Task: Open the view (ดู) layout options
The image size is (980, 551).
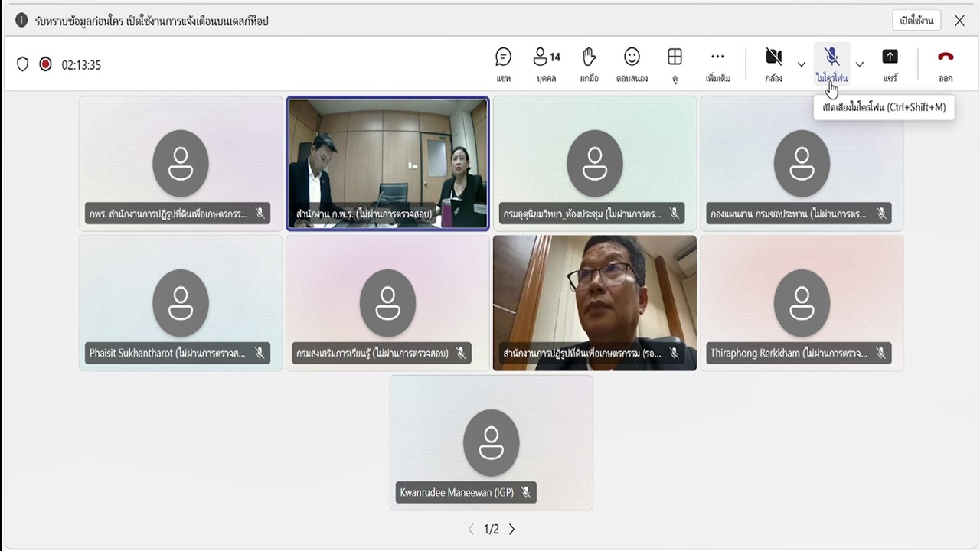Action: coord(675,64)
